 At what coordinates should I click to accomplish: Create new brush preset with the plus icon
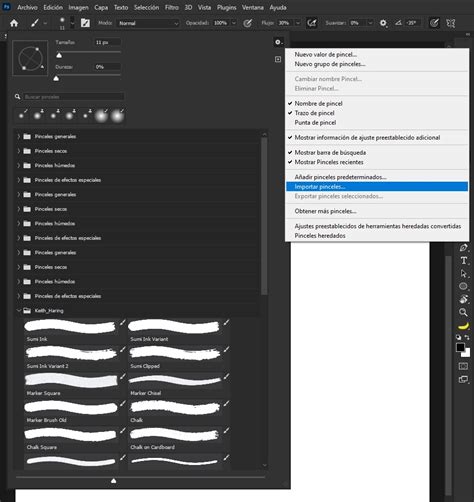coord(278,59)
